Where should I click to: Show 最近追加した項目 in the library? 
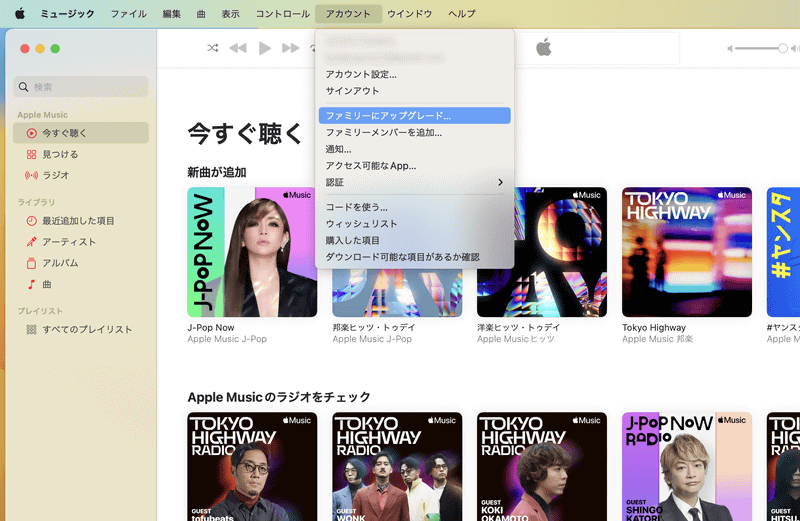point(81,221)
